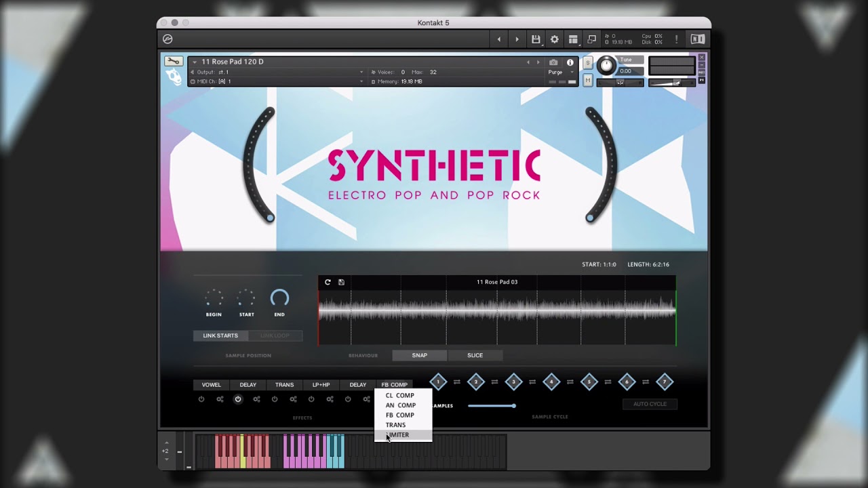
Task: Click the samples amount slider
Action: pos(492,406)
